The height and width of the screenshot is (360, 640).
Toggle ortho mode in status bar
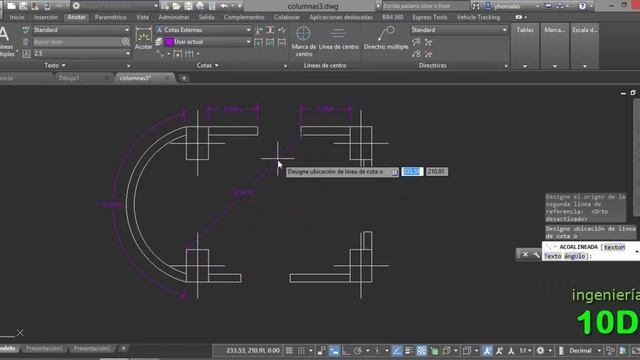pyautogui.click(x=346, y=351)
